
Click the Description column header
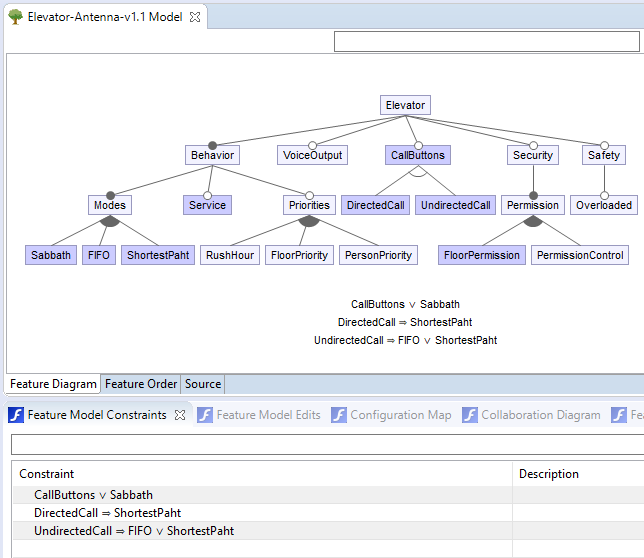click(579, 474)
